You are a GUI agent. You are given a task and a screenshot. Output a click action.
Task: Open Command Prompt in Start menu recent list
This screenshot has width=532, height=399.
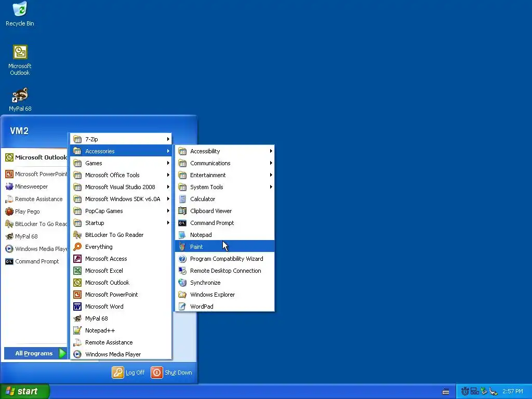(x=36, y=261)
